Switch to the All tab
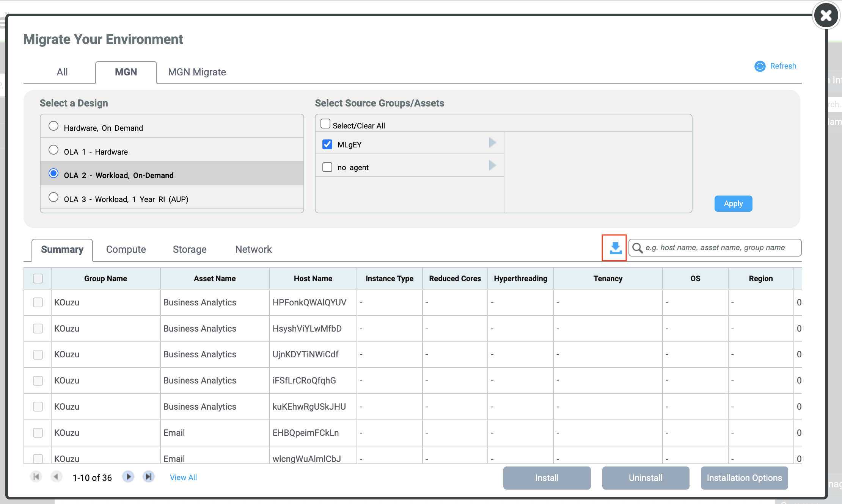Image resolution: width=842 pixels, height=504 pixels. pos(62,72)
